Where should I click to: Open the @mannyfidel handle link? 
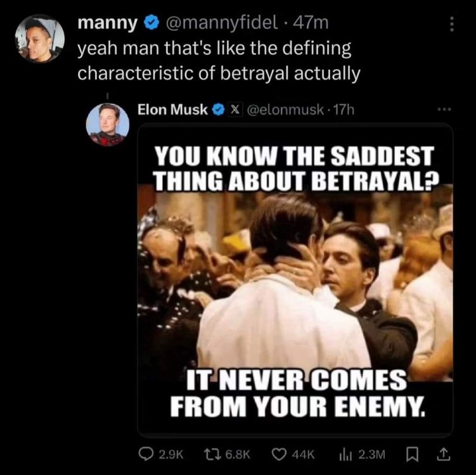[221, 24]
